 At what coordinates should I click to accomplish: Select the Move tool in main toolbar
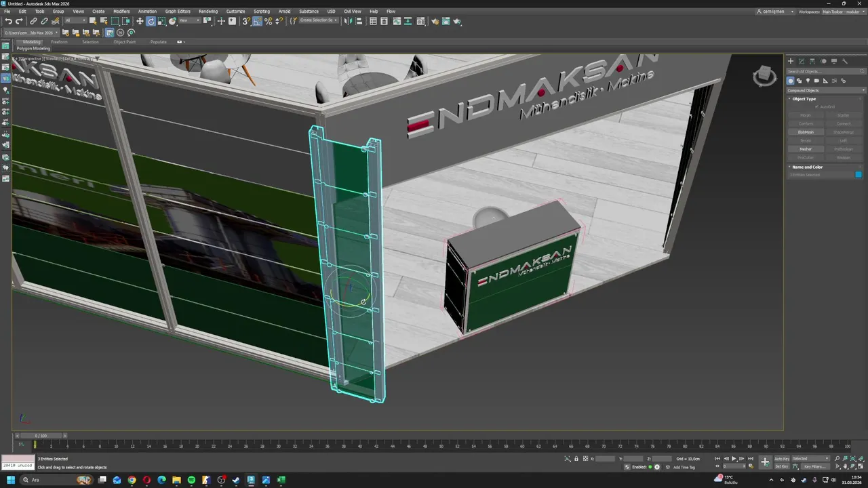click(x=140, y=21)
